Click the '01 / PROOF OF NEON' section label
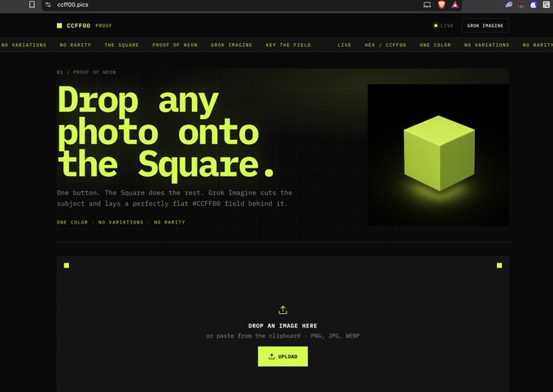 coord(86,72)
